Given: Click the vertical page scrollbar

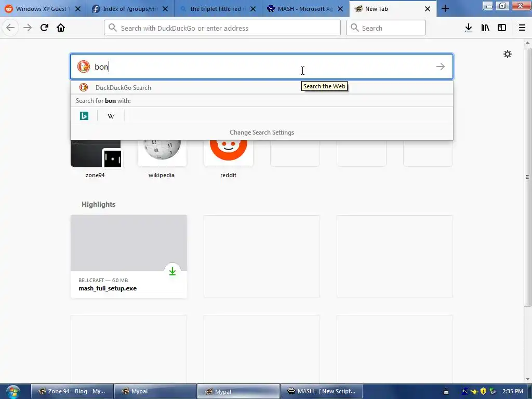Looking at the screenshot, I should (x=527, y=177).
